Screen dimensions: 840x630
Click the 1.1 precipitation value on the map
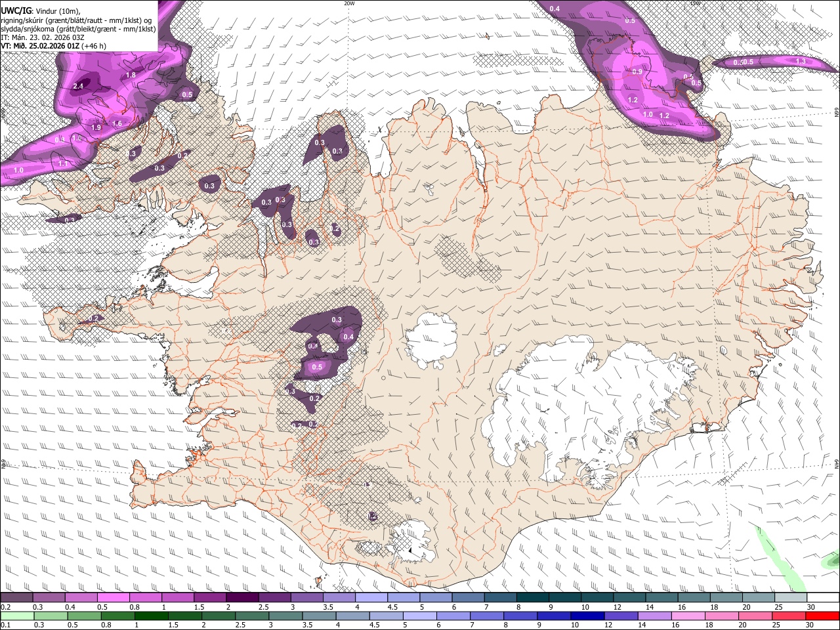click(x=64, y=163)
